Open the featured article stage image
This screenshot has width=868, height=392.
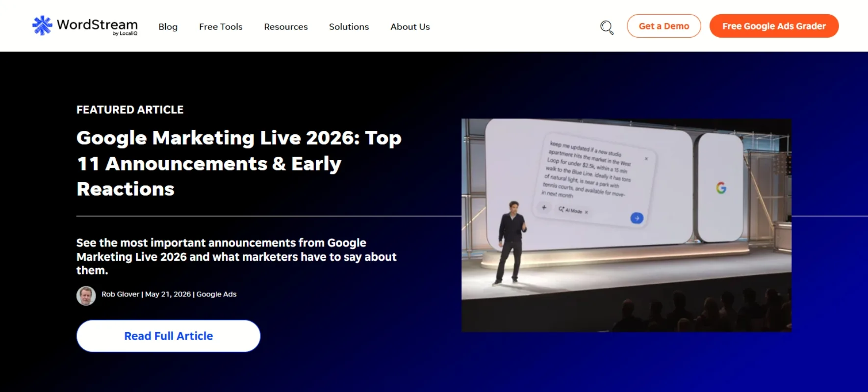point(626,225)
